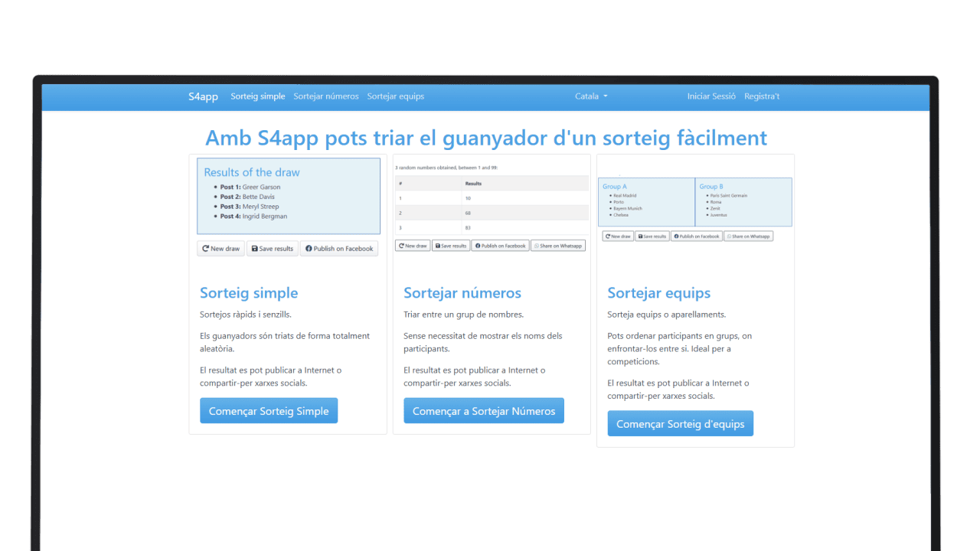Click the floppy disk icon in first card's Save results
The width and height of the screenshot is (980, 551).
coord(254,249)
